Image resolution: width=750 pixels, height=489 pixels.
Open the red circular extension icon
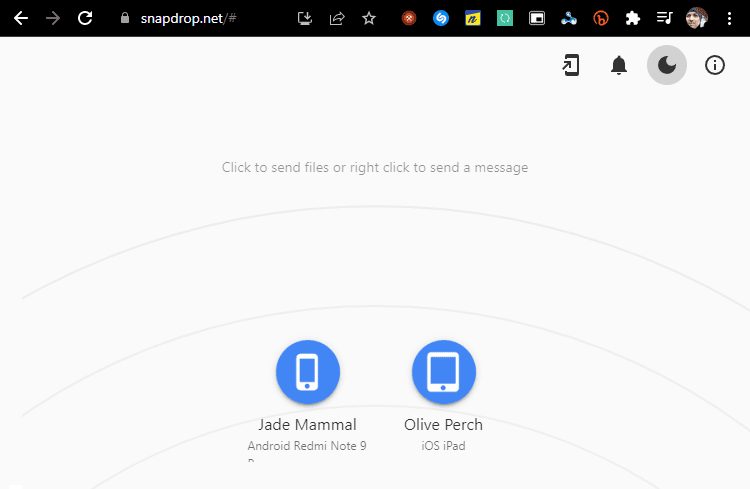pyautogui.click(x=408, y=18)
